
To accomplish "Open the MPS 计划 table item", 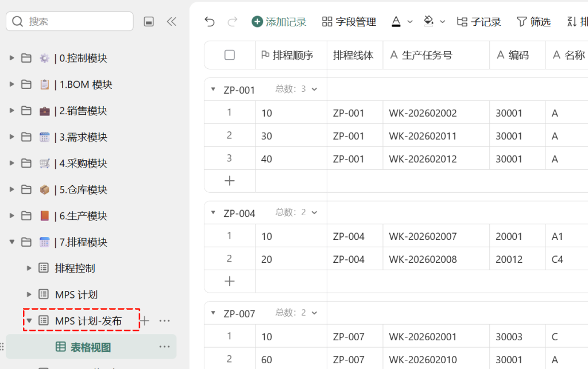I will tap(76, 294).
